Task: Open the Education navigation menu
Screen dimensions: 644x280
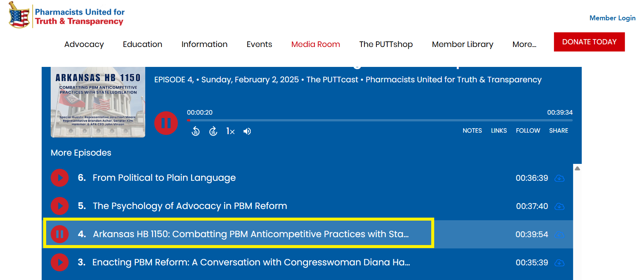Action: (x=143, y=44)
